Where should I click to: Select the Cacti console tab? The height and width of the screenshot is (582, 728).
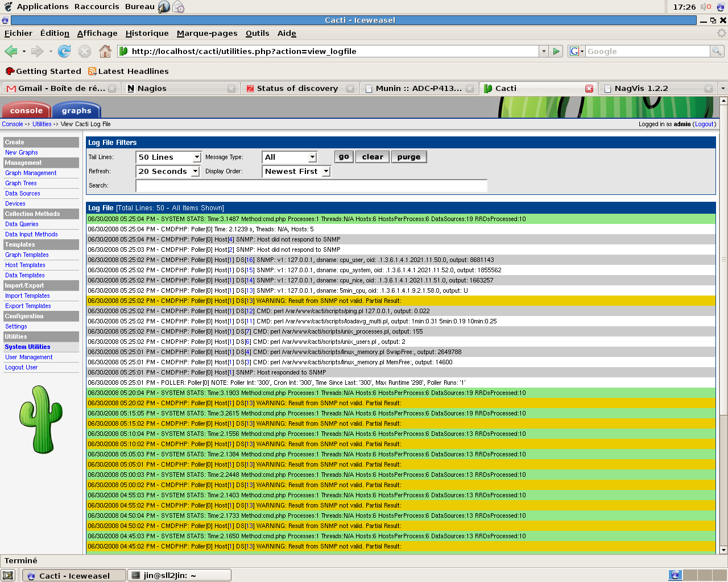[x=26, y=110]
